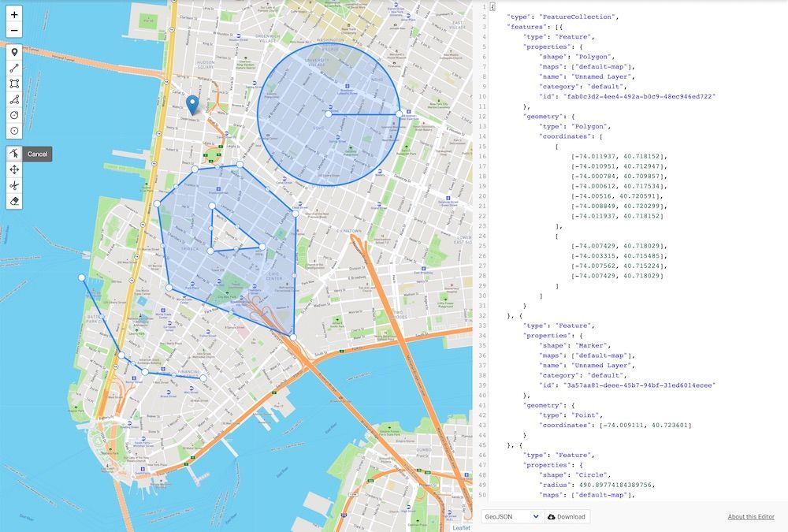Toggle the drag layers mode
Image resolution: width=788 pixels, height=532 pixels.
pos(14,169)
